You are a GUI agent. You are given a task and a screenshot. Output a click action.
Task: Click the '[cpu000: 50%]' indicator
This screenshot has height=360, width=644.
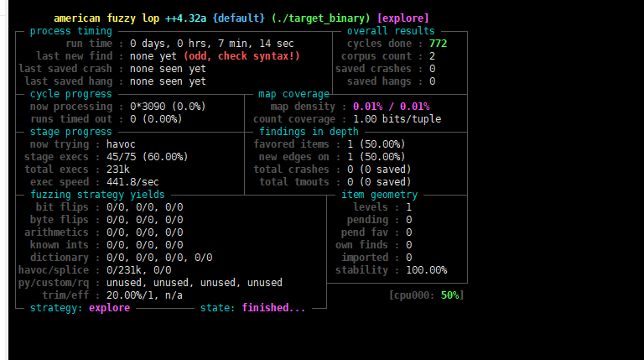426,295
